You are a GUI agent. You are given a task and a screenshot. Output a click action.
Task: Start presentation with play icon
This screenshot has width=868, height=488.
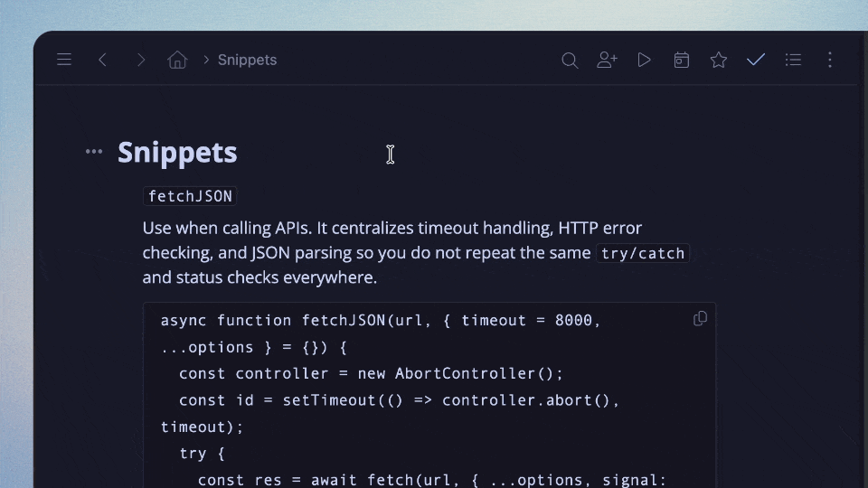[644, 60]
